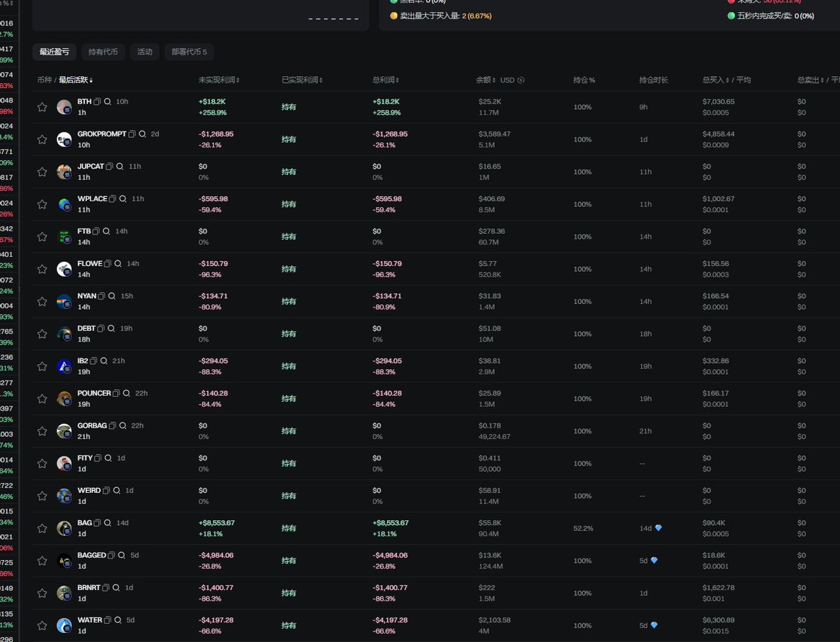Click the magnifier icon beside GROKPROMPT
The height and width of the screenshot is (642, 840).
[x=142, y=134]
